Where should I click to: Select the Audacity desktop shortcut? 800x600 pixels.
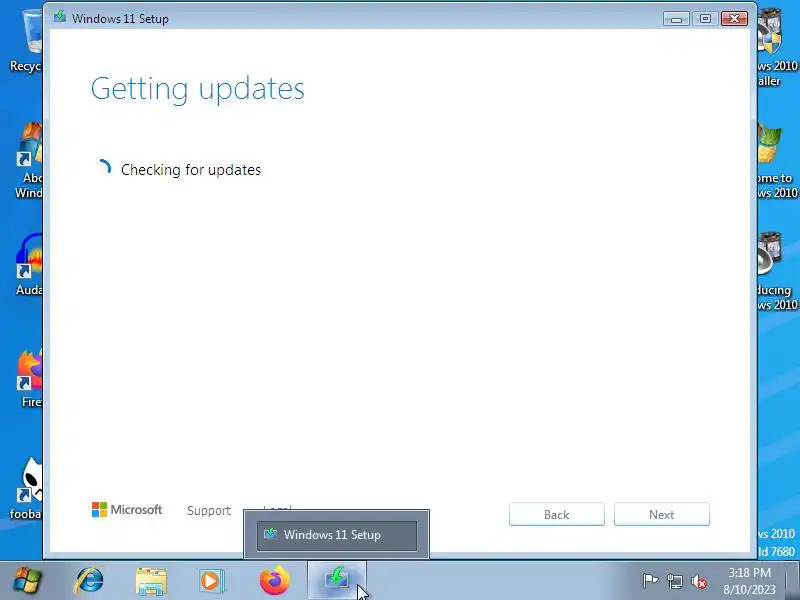pos(28,264)
